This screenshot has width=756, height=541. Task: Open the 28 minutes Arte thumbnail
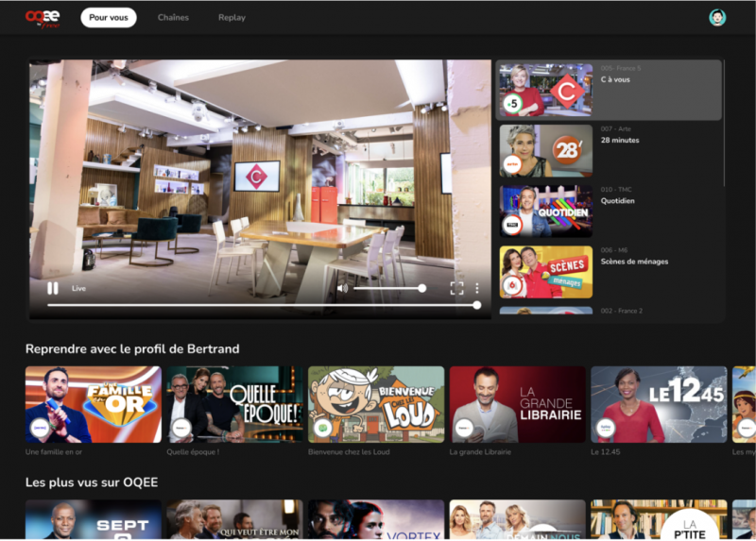click(x=546, y=151)
